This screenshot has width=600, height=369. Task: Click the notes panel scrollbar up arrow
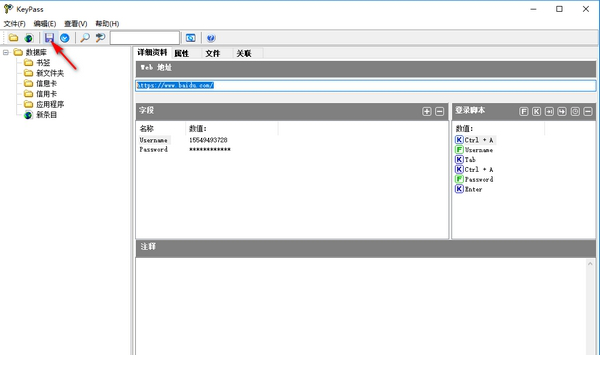click(590, 264)
